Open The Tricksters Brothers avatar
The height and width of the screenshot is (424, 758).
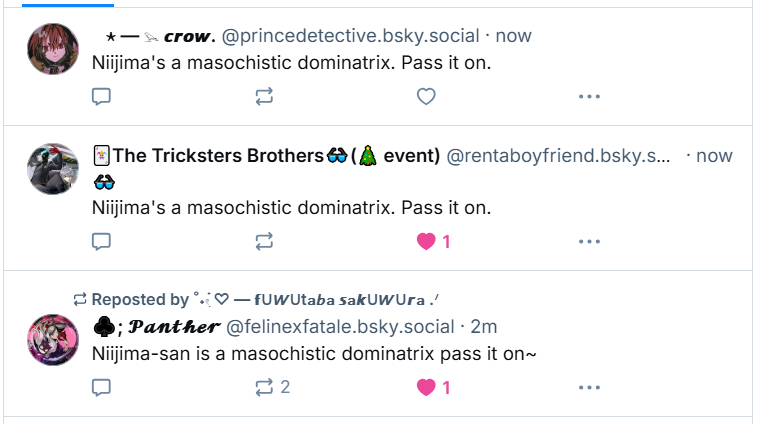[x=53, y=168]
